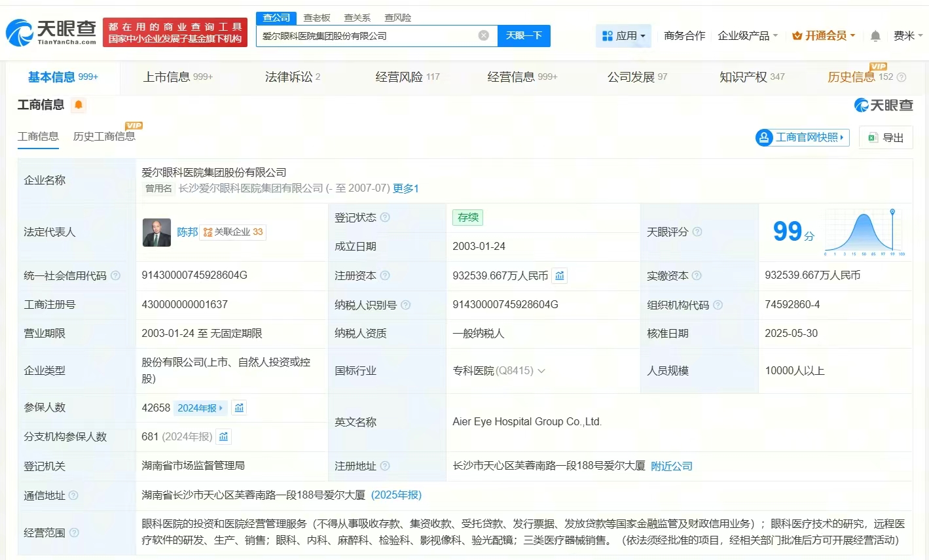The height and width of the screenshot is (560, 929).
Task: Click help icon next to 注册地址
Action: pos(385,466)
